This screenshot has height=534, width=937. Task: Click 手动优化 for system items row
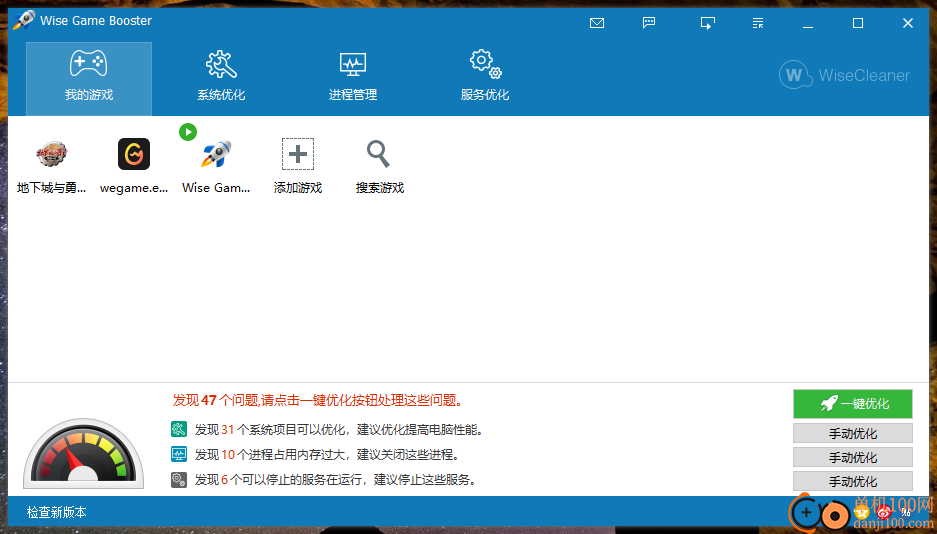coord(853,433)
